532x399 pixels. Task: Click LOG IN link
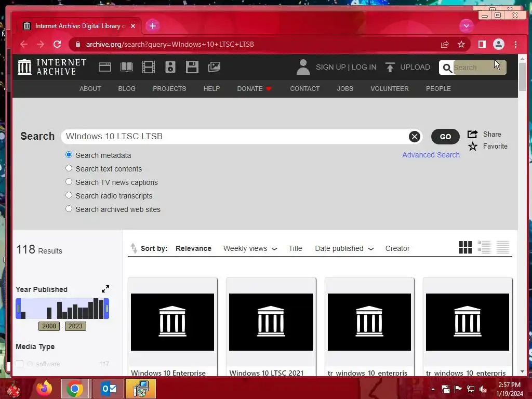tap(364, 67)
